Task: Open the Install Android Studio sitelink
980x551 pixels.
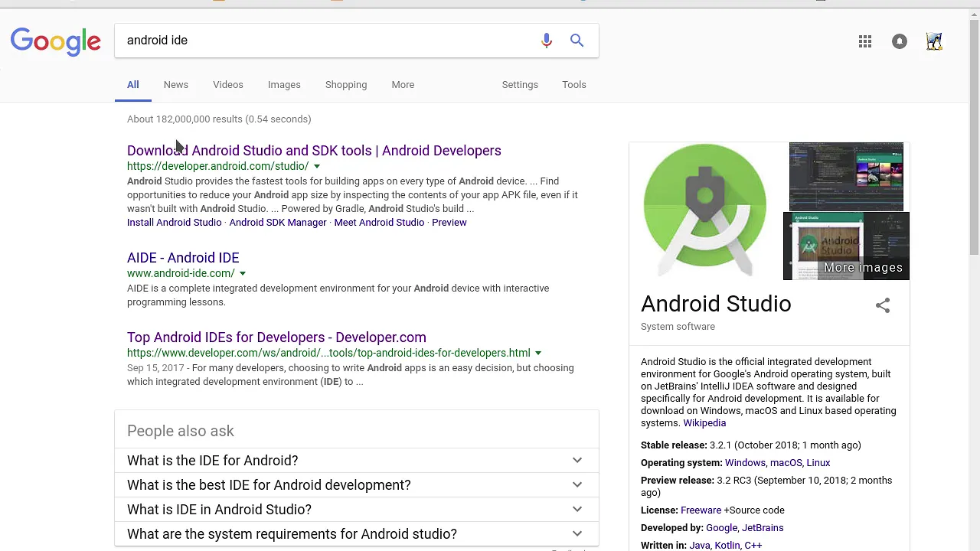Action: click(x=174, y=223)
